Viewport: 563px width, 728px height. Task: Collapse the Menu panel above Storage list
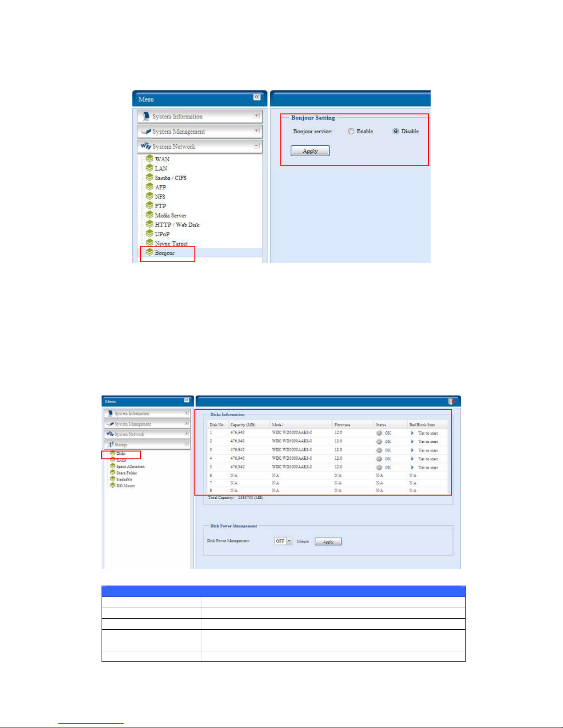point(187,400)
